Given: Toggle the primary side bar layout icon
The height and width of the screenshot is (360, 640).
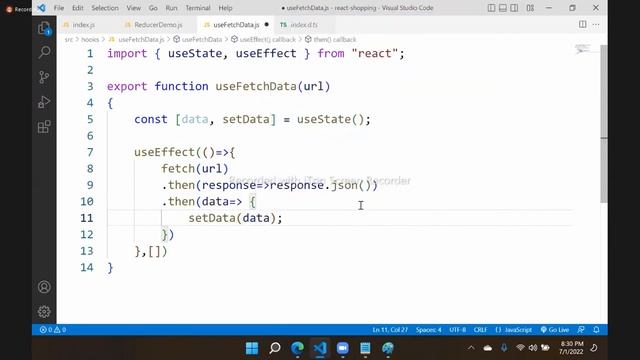Looking at the screenshot, I should coord(491,8).
